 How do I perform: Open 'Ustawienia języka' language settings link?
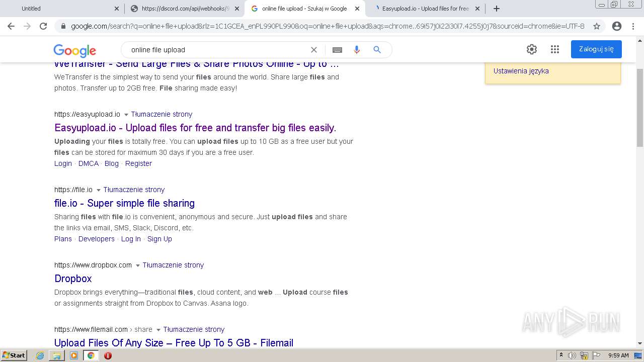[521, 71]
